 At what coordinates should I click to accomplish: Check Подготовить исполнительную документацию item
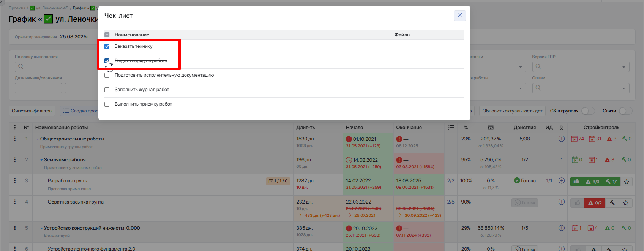point(107,75)
